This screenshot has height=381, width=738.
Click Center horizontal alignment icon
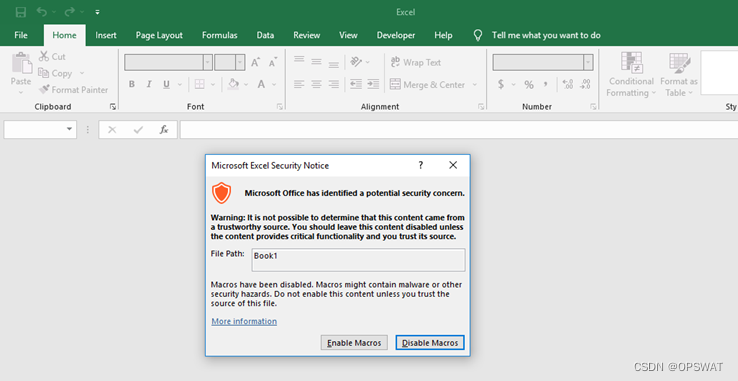point(316,84)
